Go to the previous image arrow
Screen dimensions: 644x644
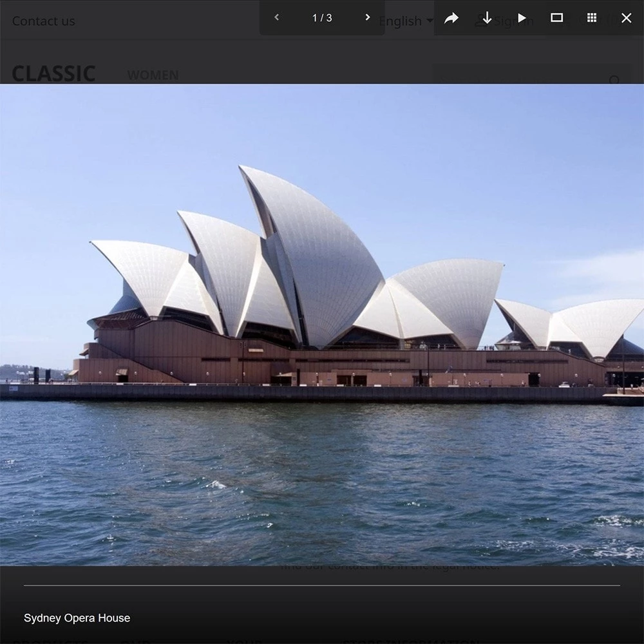276,17
